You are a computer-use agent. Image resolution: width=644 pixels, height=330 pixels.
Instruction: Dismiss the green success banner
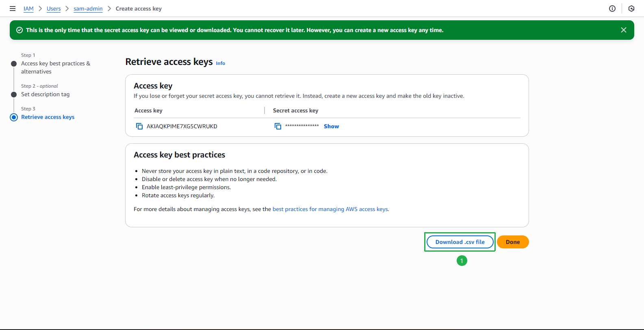click(x=624, y=30)
